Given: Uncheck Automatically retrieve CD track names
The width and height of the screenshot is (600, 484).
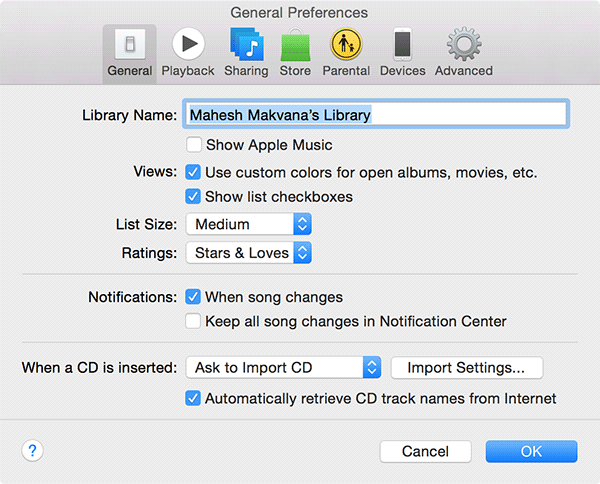Looking at the screenshot, I should [194, 399].
